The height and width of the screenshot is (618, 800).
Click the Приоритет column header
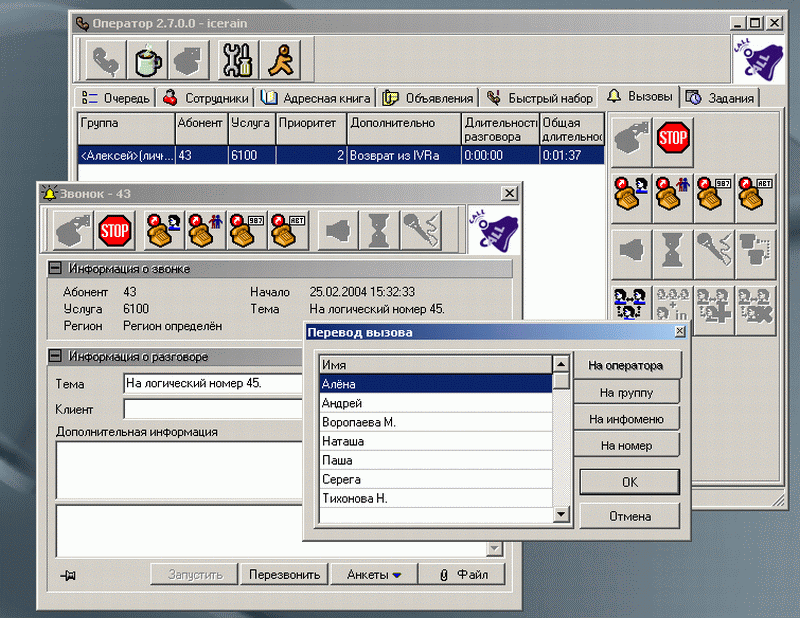(311, 129)
